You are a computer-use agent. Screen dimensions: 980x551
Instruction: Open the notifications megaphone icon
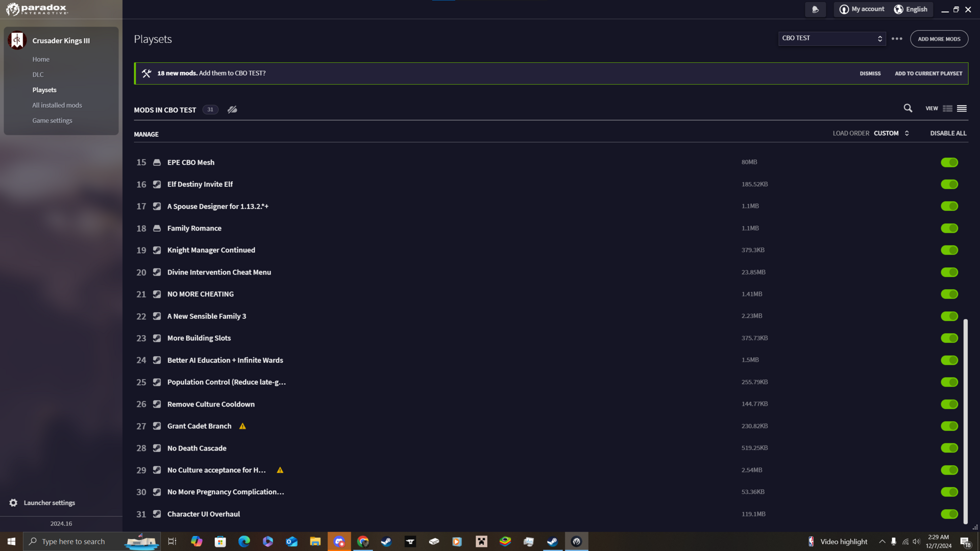coord(815,9)
